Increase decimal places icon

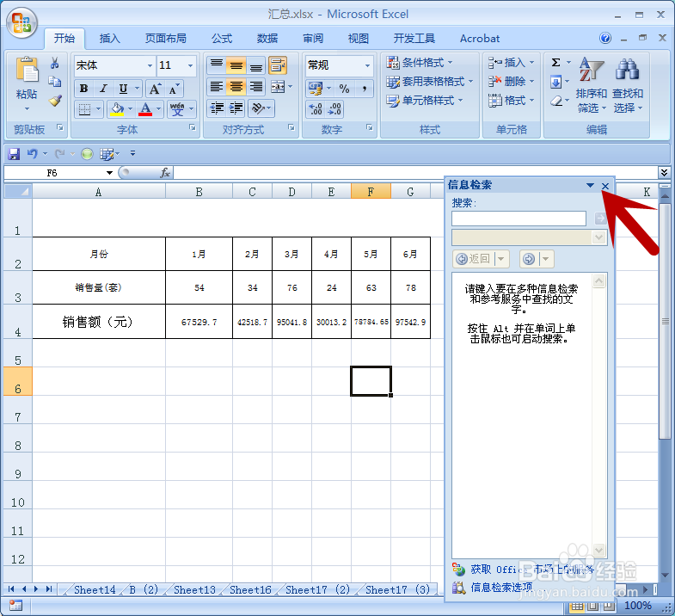tap(316, 109)
